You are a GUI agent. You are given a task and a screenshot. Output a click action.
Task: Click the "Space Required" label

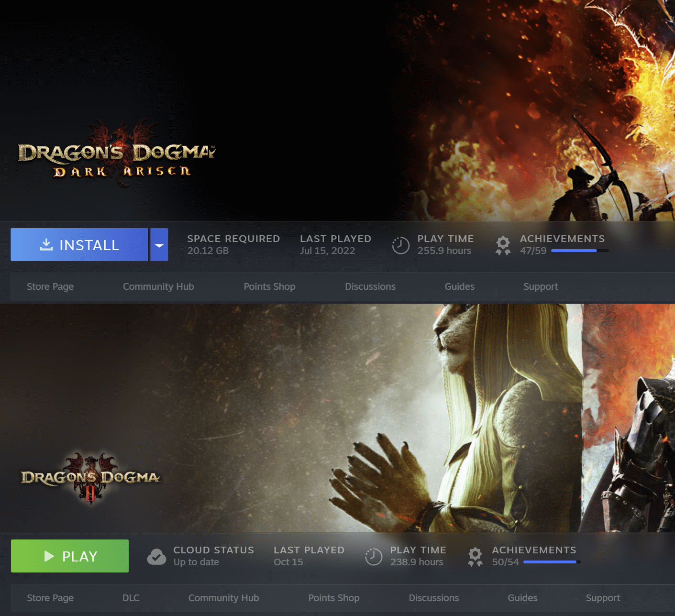233,239
